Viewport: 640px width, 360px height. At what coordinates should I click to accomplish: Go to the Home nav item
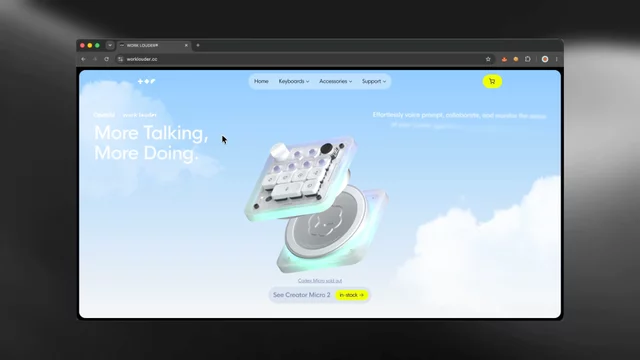(x=261, y=81)
